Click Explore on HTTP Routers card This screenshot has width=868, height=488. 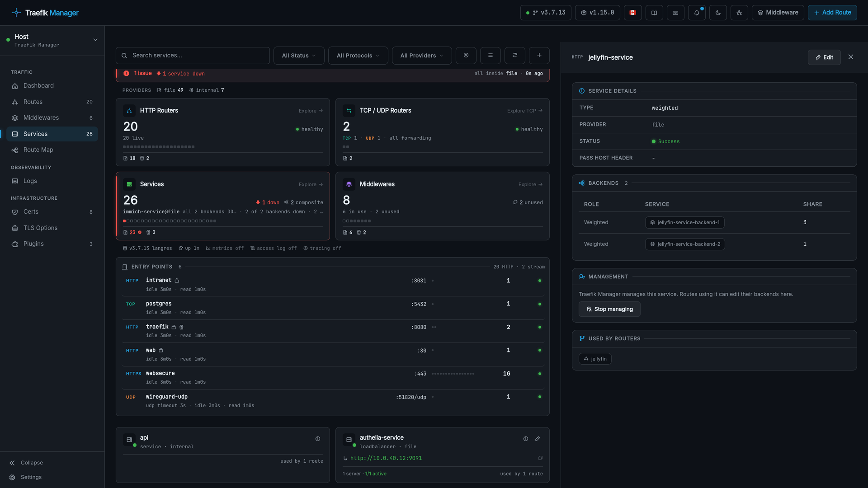(x=311, y=111)
